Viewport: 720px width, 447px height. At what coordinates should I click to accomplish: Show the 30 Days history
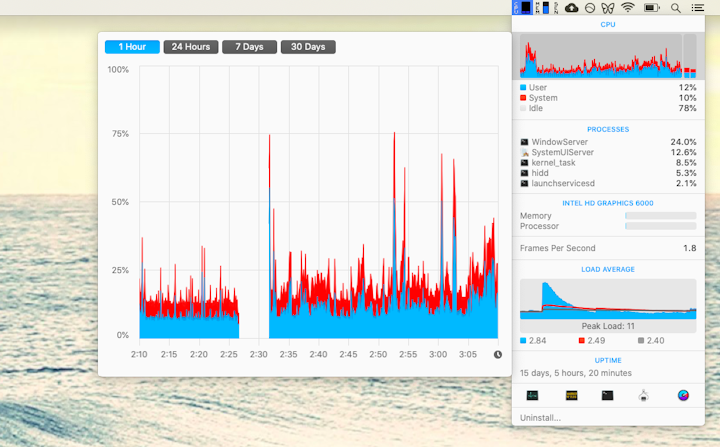pos(308,47)
